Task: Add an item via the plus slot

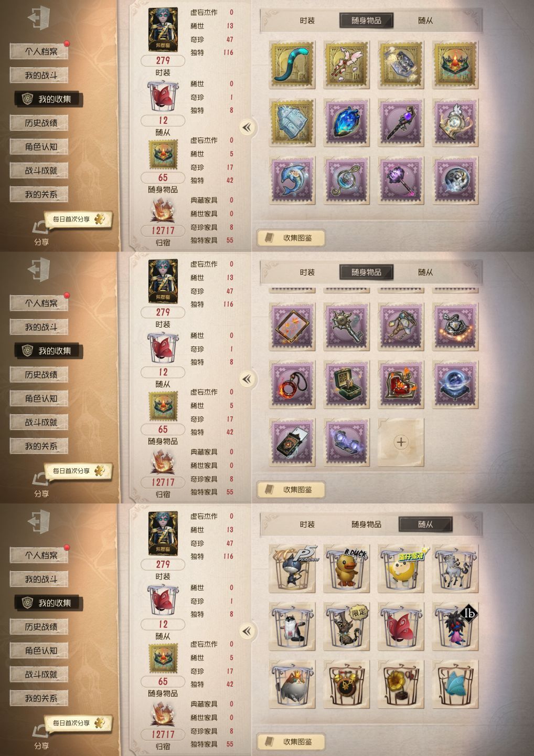Action: click(401, 442)
